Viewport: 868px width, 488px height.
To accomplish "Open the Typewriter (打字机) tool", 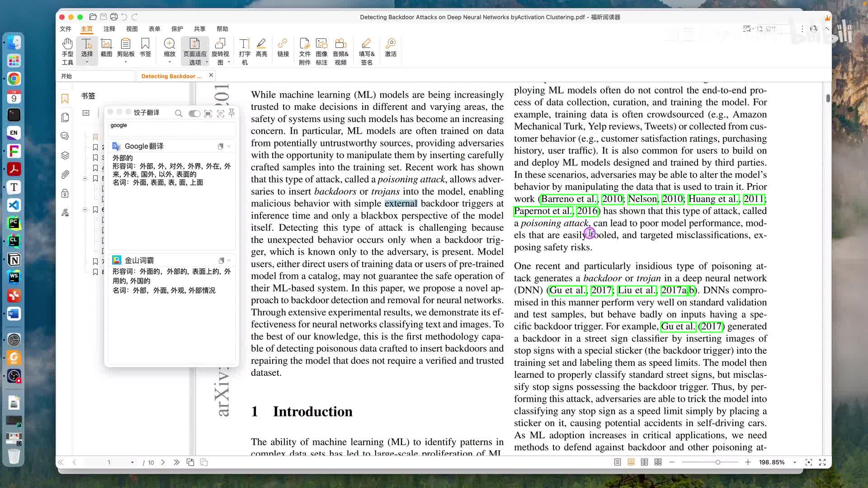I will pyautogui.click(x=245, y=51).
